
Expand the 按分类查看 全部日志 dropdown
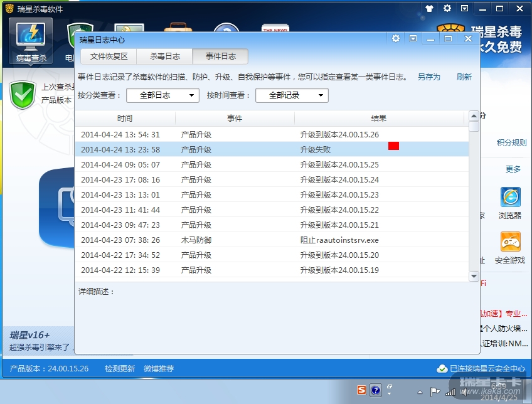click(162, 95)
